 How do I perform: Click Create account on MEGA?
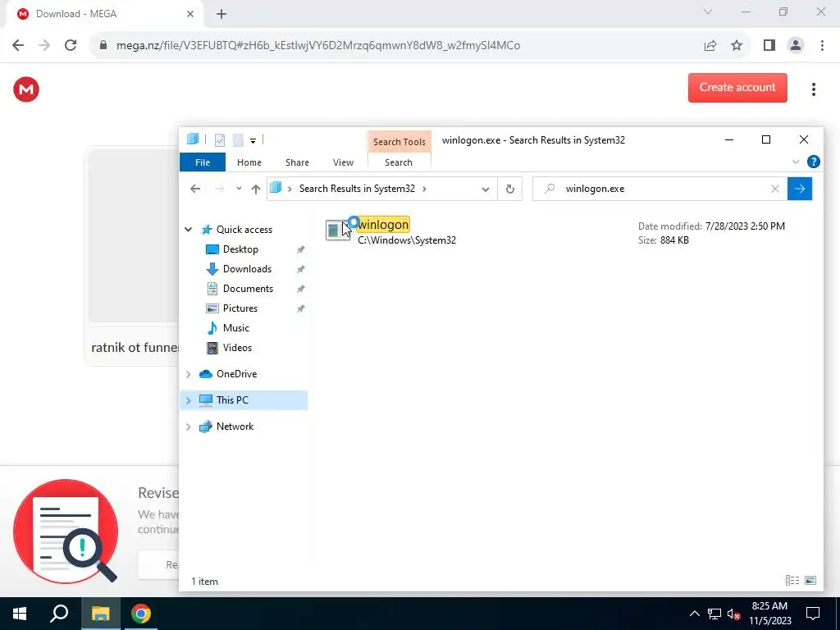pyautogui.click(x=737, y=87)
